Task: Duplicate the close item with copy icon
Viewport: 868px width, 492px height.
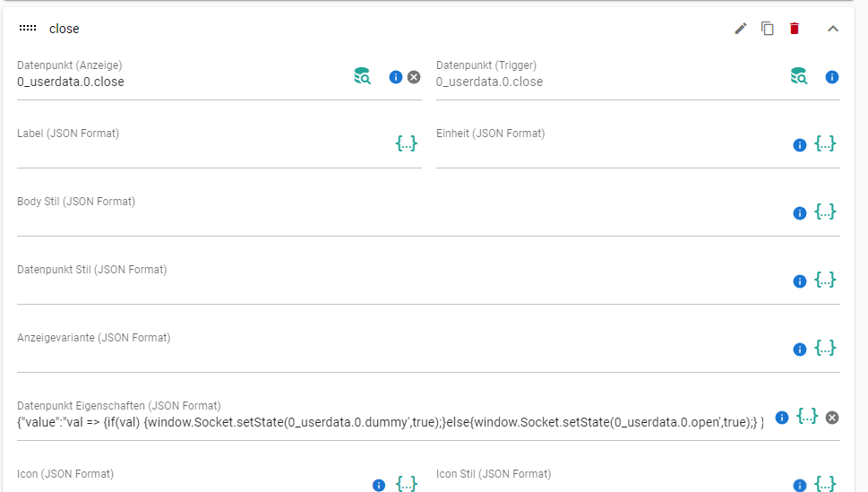Action: [768, 29]
